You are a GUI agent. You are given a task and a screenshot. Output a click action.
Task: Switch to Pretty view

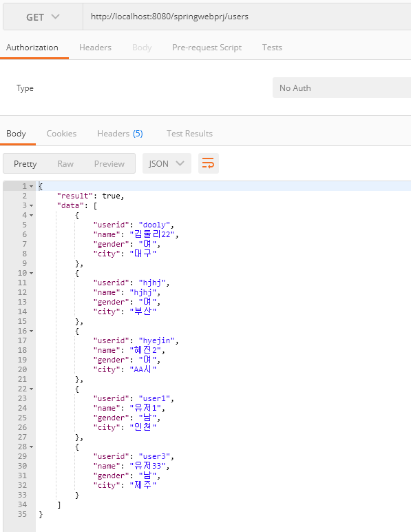click(25, 164)
